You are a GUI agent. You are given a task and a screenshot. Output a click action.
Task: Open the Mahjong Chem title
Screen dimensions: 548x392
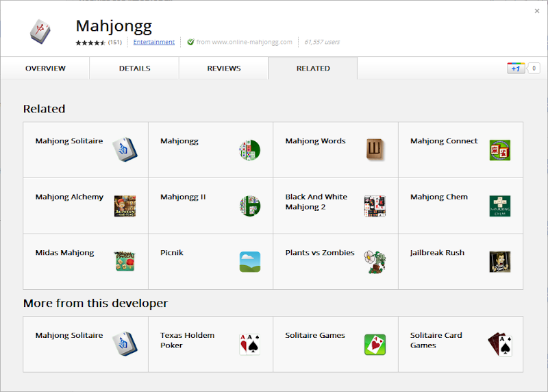coord(439,197)
